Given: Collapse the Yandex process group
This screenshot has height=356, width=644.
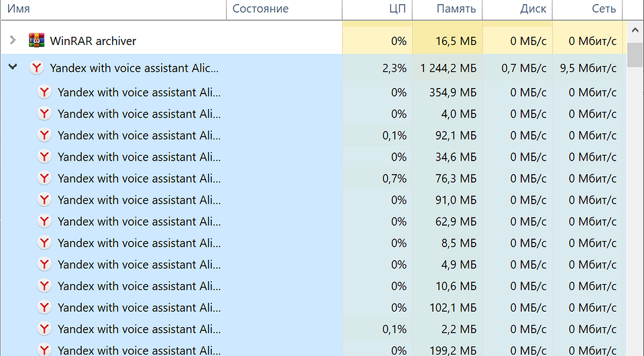Looking at the screenshot, I should tap(13, 67).
